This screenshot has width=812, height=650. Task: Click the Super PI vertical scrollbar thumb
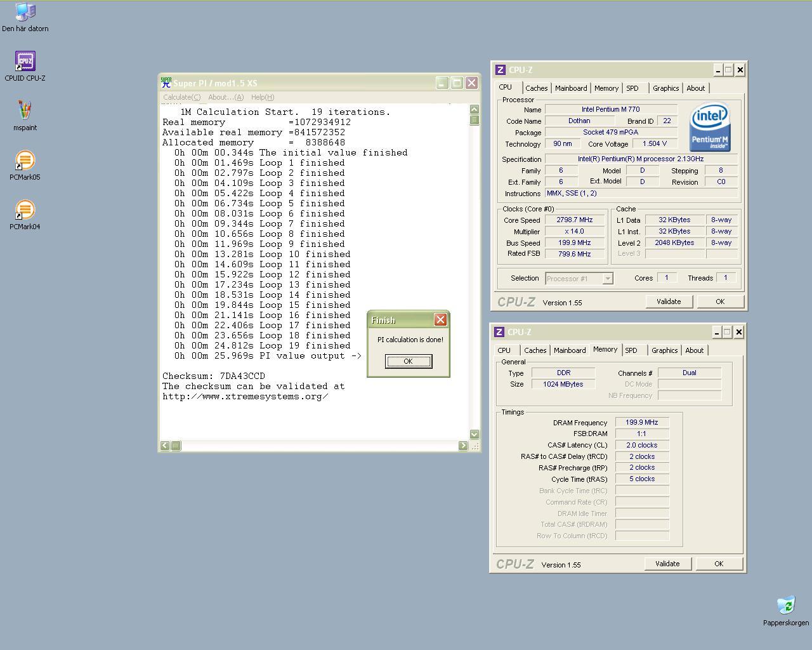[x=474, y=120]
